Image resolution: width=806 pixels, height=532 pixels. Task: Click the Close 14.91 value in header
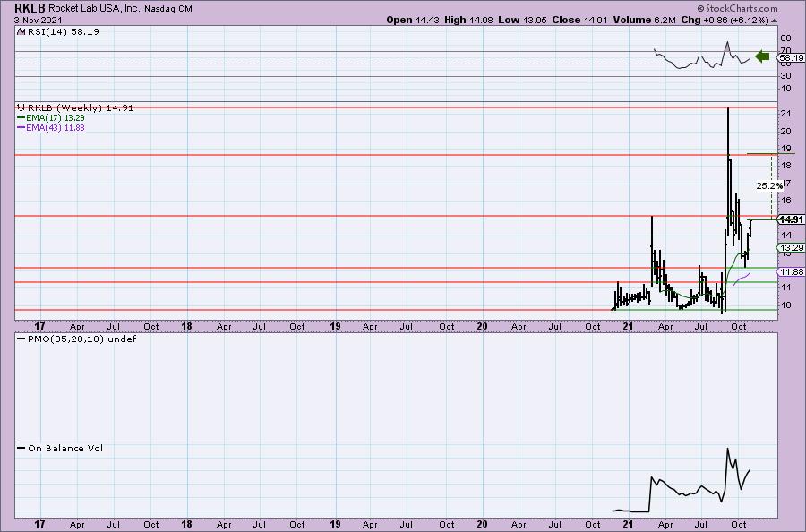point(579,20)
